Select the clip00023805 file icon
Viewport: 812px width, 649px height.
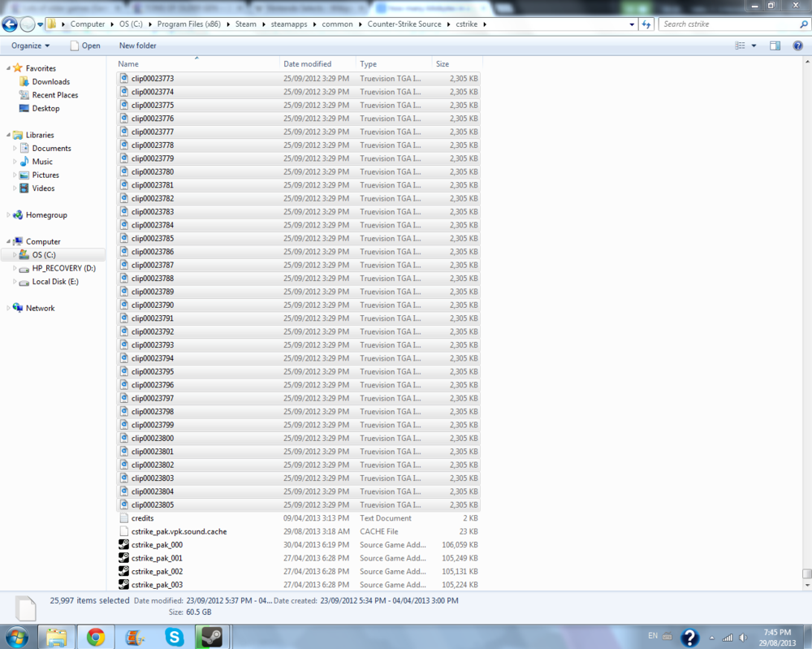123,504
